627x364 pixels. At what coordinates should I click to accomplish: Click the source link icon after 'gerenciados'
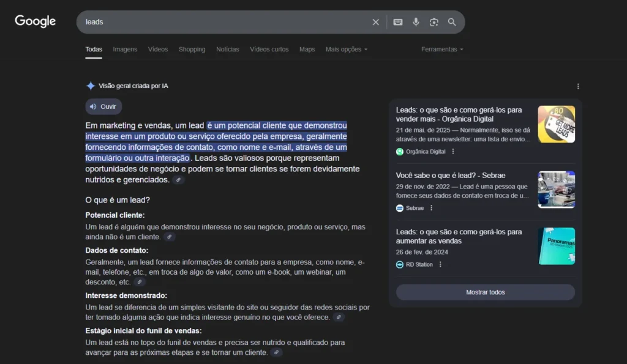click(178, 179)
